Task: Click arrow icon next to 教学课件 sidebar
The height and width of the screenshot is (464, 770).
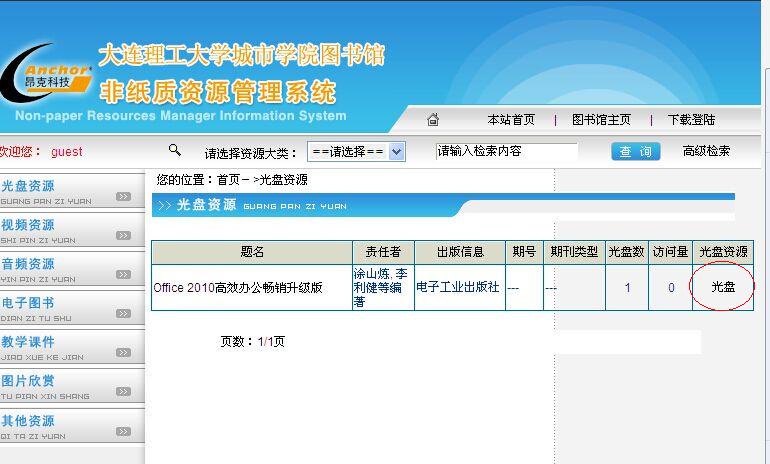Action: (124, 353)
